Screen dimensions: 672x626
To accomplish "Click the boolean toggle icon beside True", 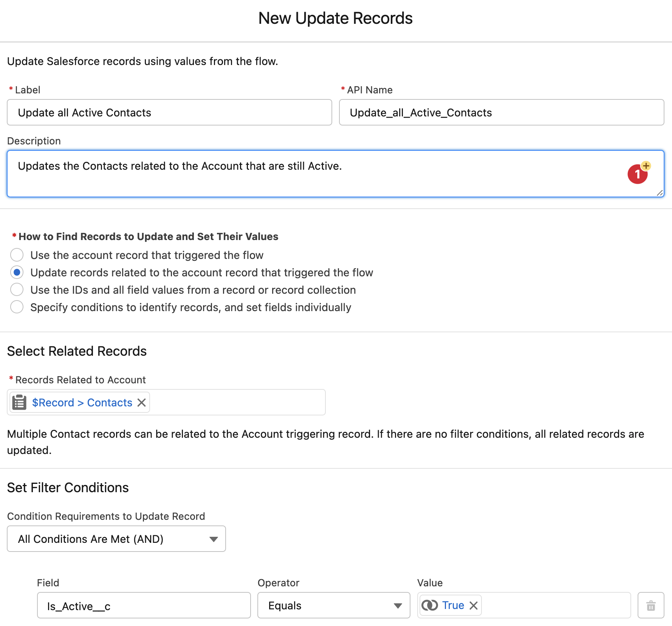I will pos(430,605).
